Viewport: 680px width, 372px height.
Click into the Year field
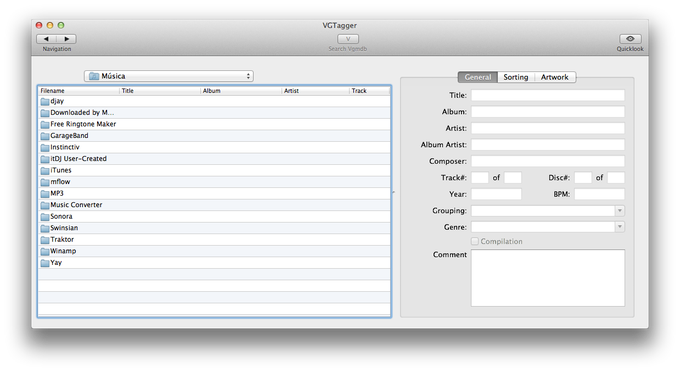[x=497, y=194]
